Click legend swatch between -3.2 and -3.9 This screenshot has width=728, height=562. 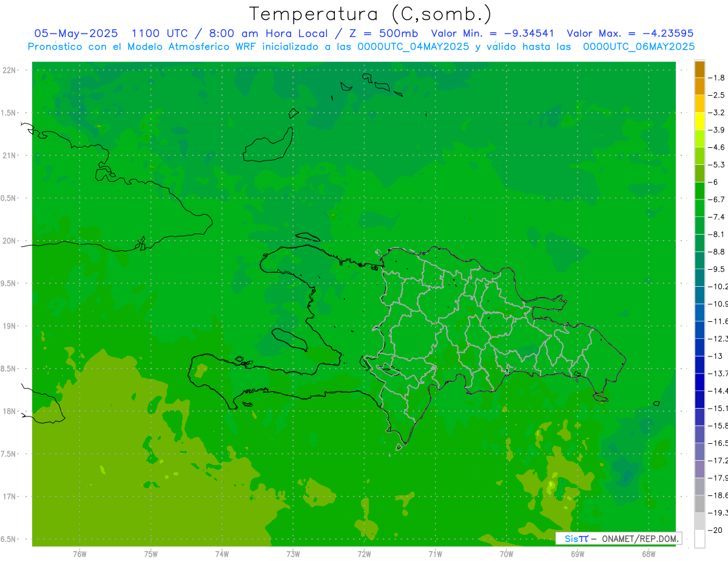[699, 121]
